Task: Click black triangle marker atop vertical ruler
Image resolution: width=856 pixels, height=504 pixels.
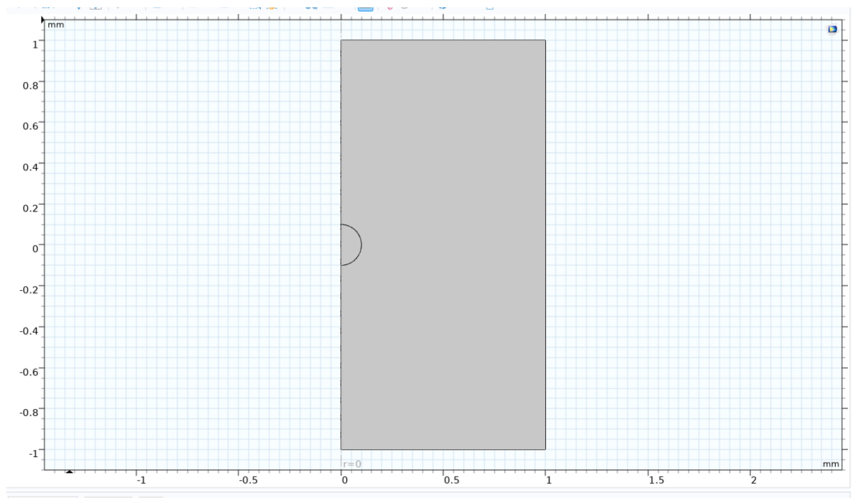Action: click(x=43, y=20)
